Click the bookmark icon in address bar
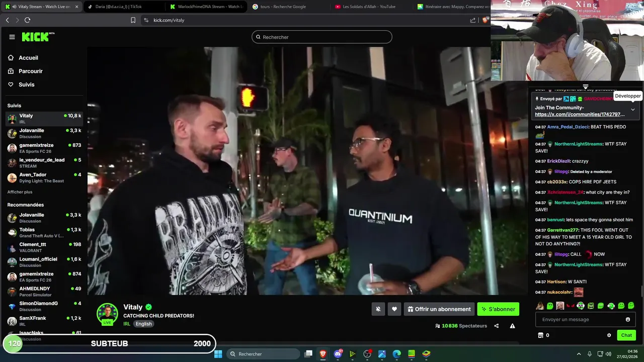 [x=133, y=20]
